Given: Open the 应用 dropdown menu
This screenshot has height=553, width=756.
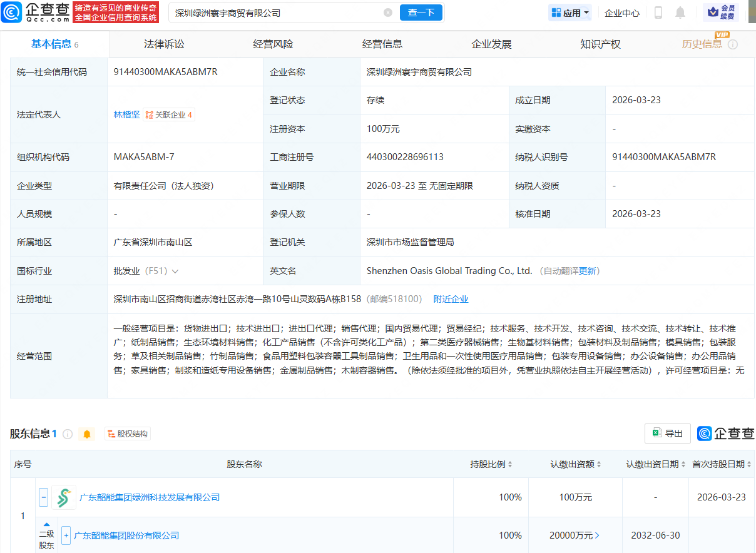Looking at the screenshot, I should (570, 13).
